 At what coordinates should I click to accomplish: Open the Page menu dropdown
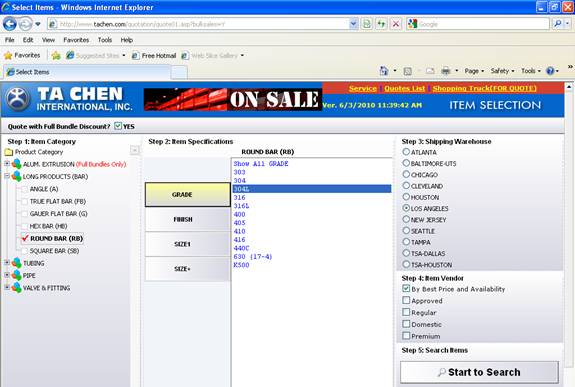click(x=474, y=71)
